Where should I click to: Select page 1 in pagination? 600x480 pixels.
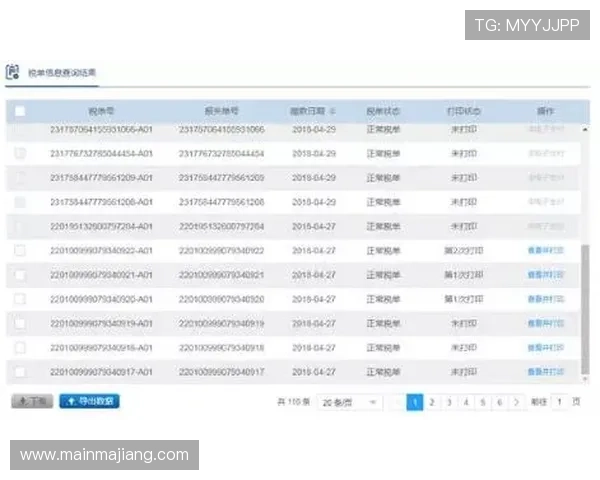[415, 402]
